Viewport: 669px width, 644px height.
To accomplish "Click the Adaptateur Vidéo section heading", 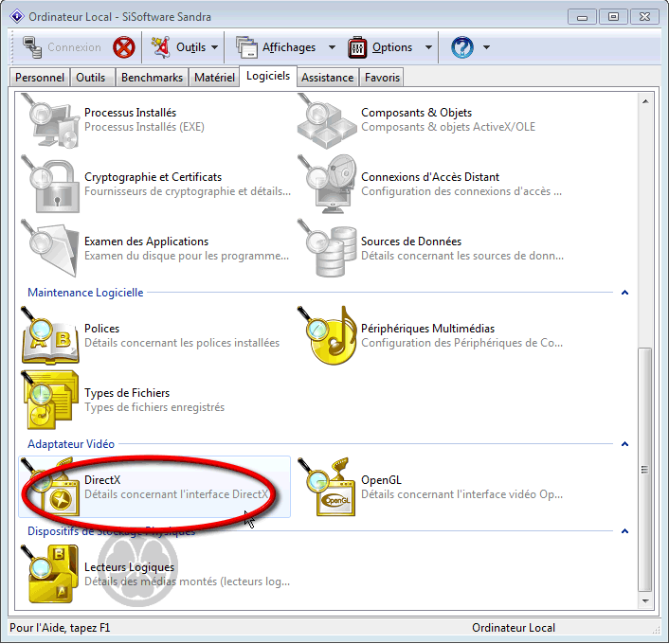I will [71, 444].
